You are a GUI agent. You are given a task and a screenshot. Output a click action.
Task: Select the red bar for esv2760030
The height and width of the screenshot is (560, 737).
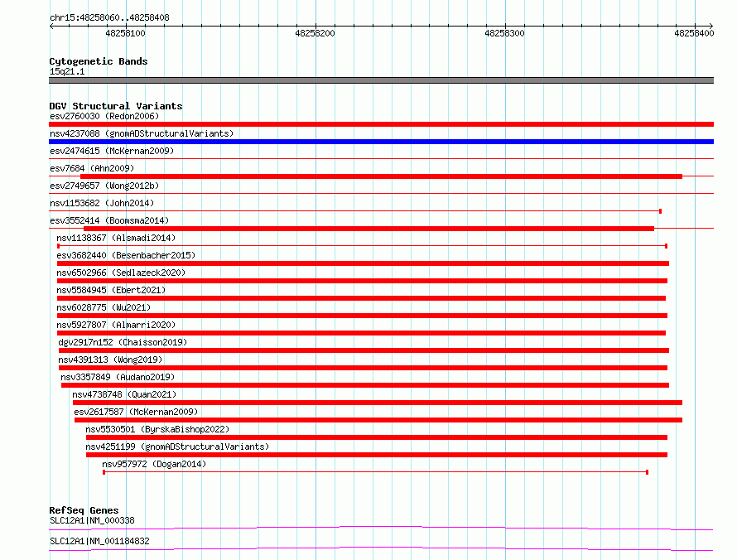tap(381, 124)
